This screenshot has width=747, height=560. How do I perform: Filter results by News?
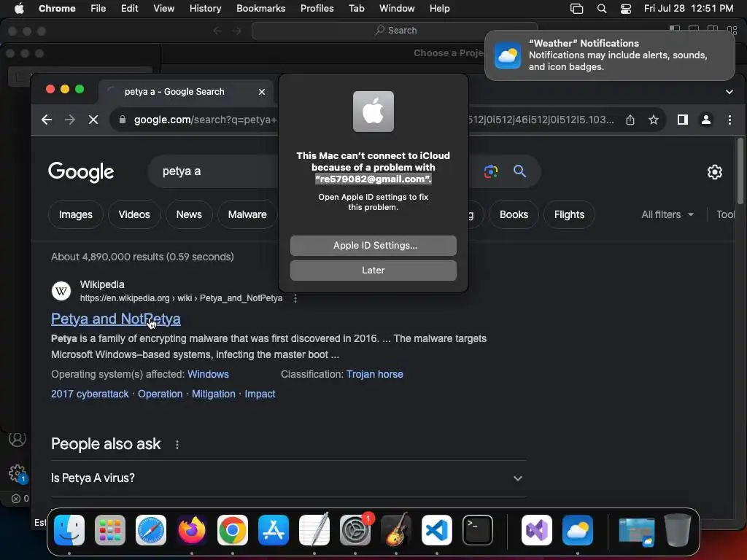coord(189,215)
